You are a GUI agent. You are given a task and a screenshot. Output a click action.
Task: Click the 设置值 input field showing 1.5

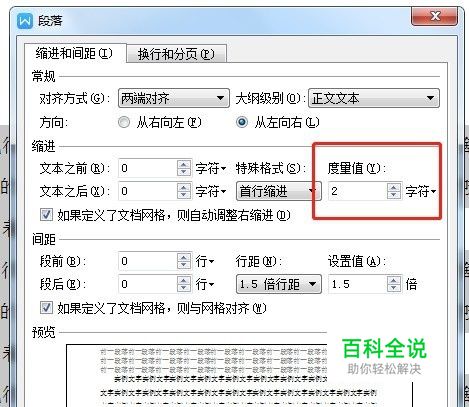357,284
